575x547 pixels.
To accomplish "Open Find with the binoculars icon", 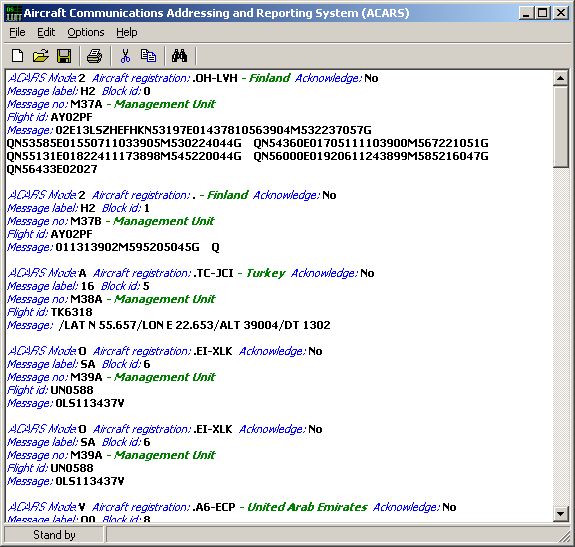I will click(x=179, y=56).
